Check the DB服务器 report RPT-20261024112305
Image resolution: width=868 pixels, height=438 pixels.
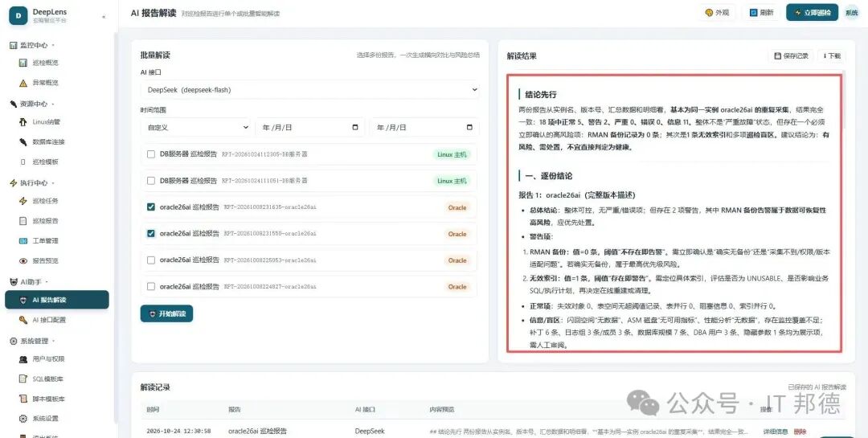(x=150, y=154)
